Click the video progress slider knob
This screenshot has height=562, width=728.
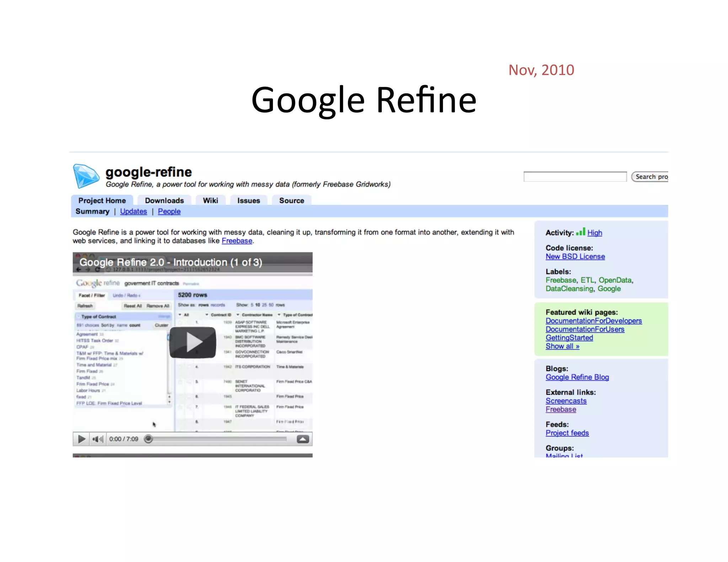149,439
